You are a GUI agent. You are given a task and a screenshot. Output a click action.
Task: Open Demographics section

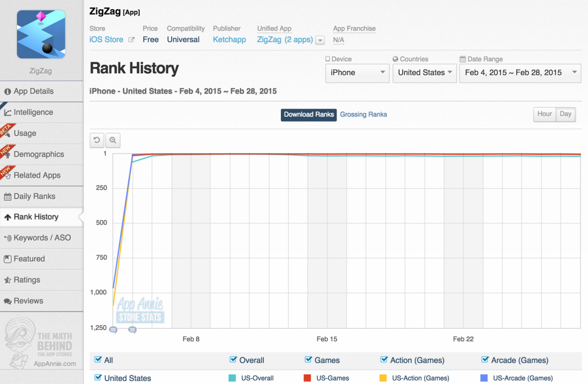[42, 154]
